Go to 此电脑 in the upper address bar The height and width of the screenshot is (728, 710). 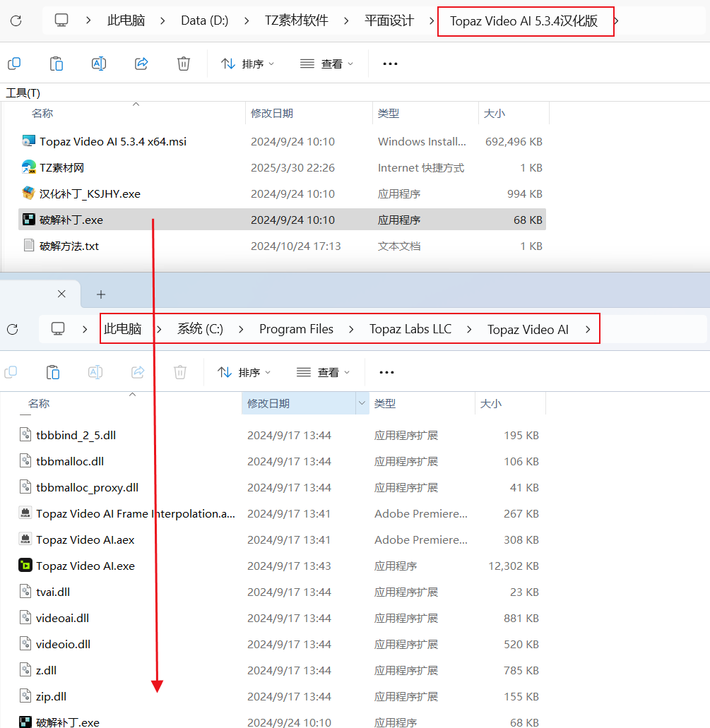[126, 21]
